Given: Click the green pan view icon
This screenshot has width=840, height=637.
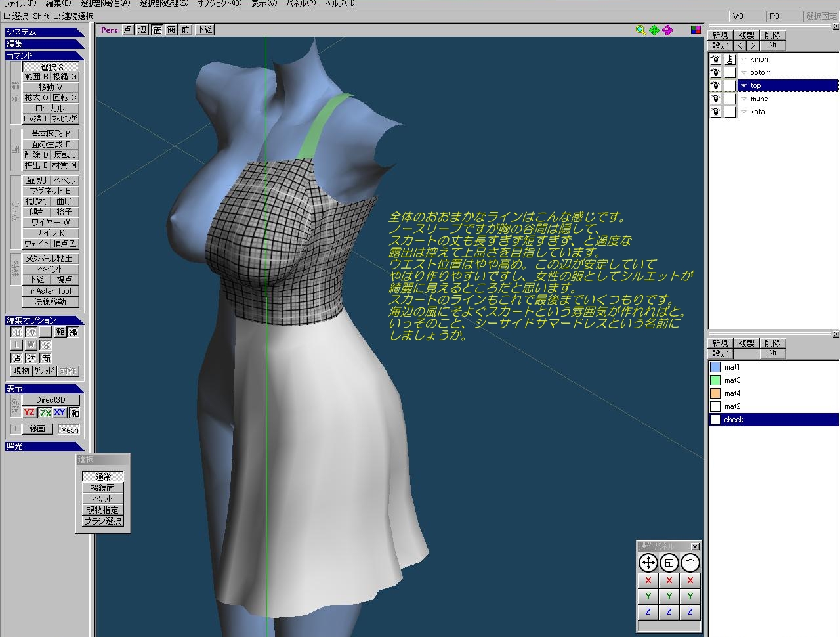Looking at the screenshot, I should coord(654,30).
